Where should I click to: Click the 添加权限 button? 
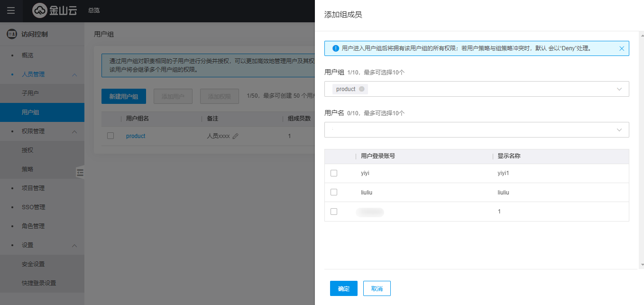220,96
